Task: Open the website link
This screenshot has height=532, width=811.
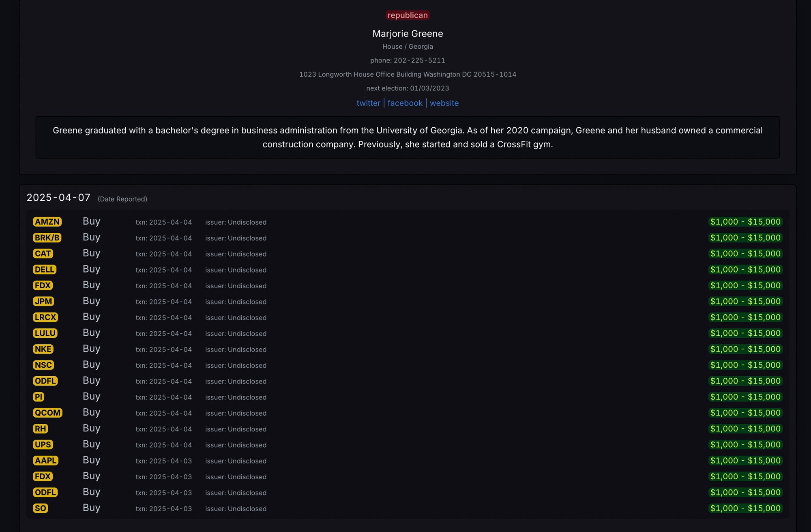Action: point(444,103)
